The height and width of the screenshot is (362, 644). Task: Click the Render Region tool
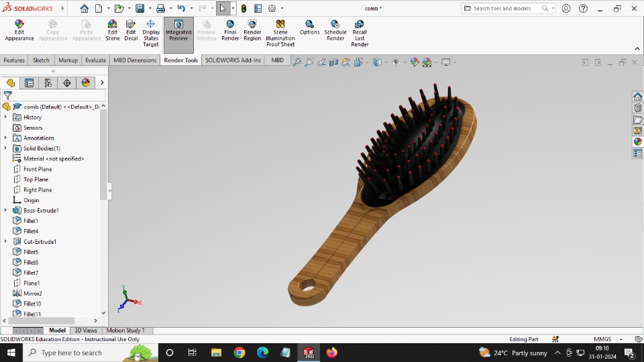tap(252, 30)
